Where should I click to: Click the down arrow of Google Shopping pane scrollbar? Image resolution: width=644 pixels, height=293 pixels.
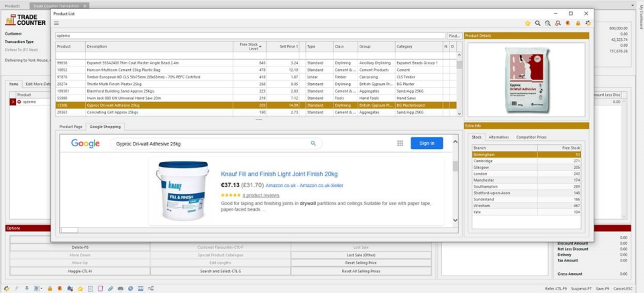(455, 221)
